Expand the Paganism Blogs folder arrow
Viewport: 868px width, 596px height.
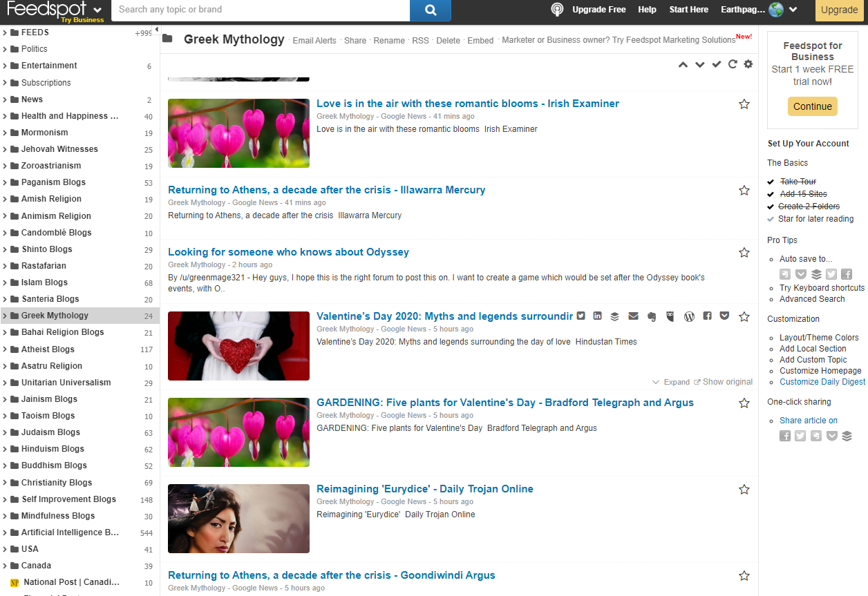5,182
